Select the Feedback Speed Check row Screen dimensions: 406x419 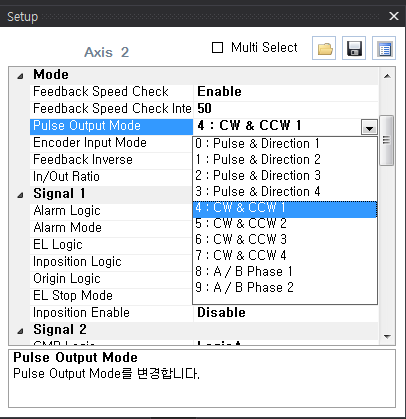(204, 92)
